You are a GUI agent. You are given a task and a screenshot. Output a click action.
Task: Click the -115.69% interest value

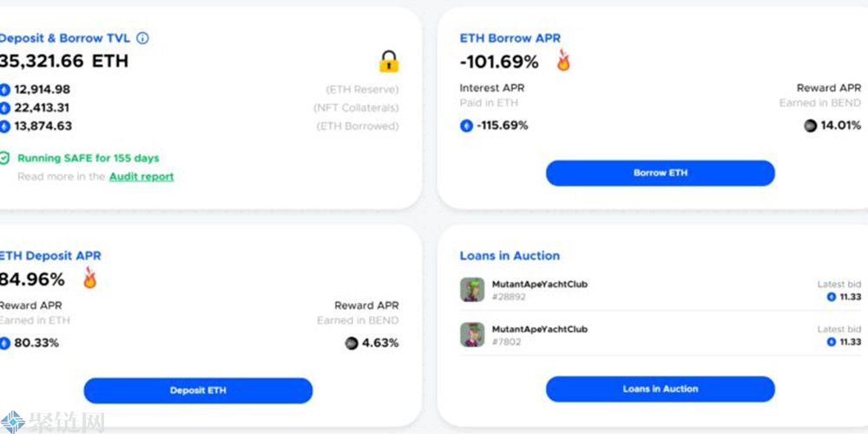click(503, 126)
